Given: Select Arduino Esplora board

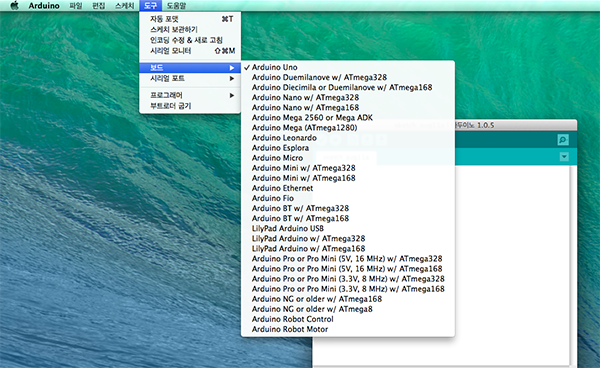Looking at the screenshot, I should (348, 148).
